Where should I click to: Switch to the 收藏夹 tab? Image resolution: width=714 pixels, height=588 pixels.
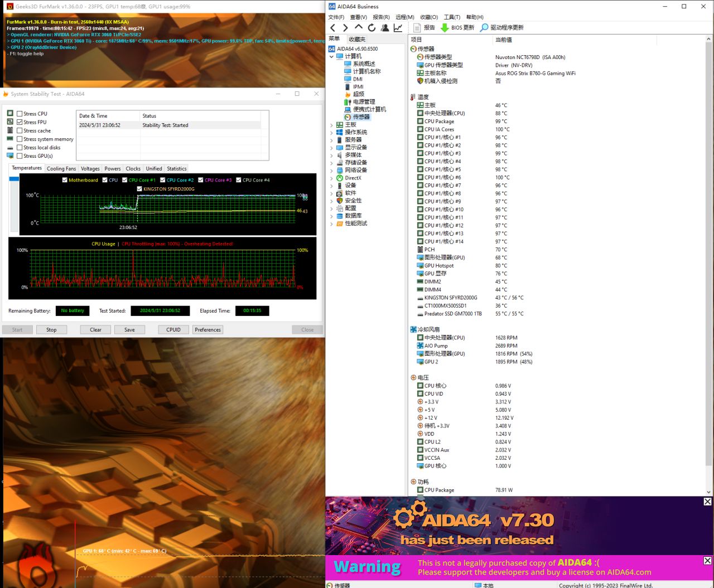click(357, 39)
